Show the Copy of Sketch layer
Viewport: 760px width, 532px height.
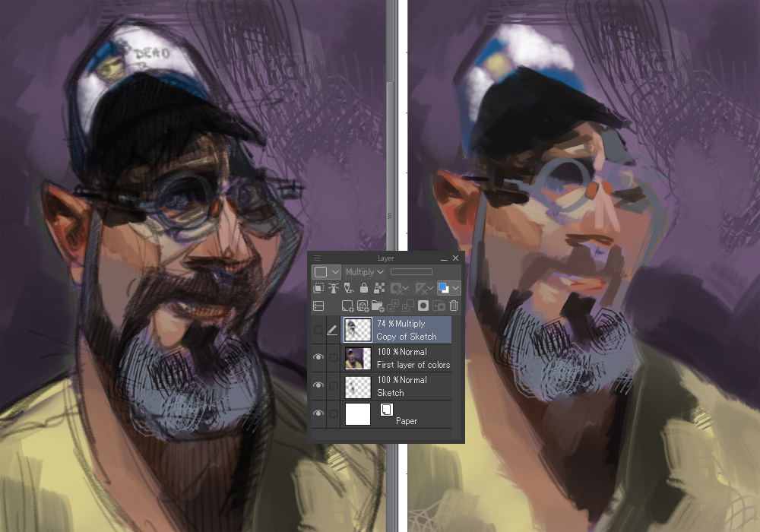[318, 330]
